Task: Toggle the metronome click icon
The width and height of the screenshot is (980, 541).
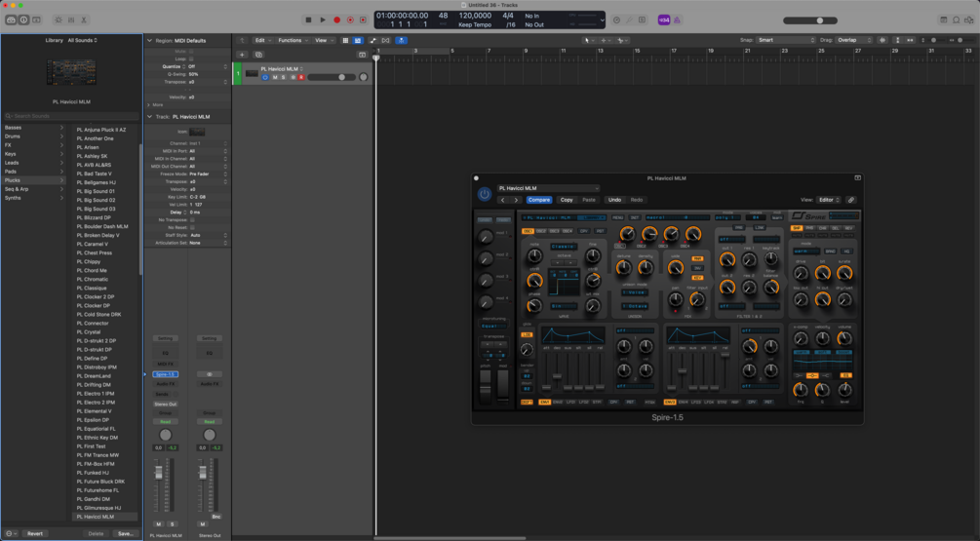Action: (677, 20)
